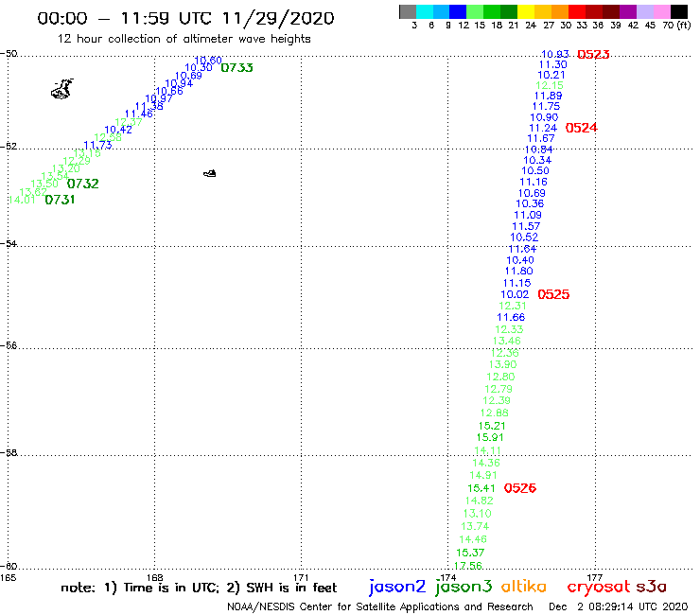Click the wave height value 14.91
Image resolution: width=700 pixels, height=615 pixels.
pyautogui.click(x=483, y=476)
